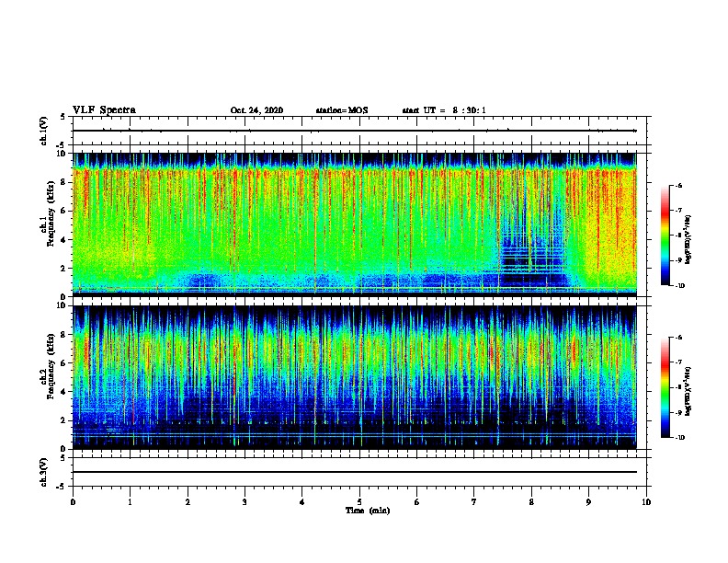Viewport: 728px width, 563px height.
Task: Click the 0 tick on the time axis
Action: click(73, 502)
